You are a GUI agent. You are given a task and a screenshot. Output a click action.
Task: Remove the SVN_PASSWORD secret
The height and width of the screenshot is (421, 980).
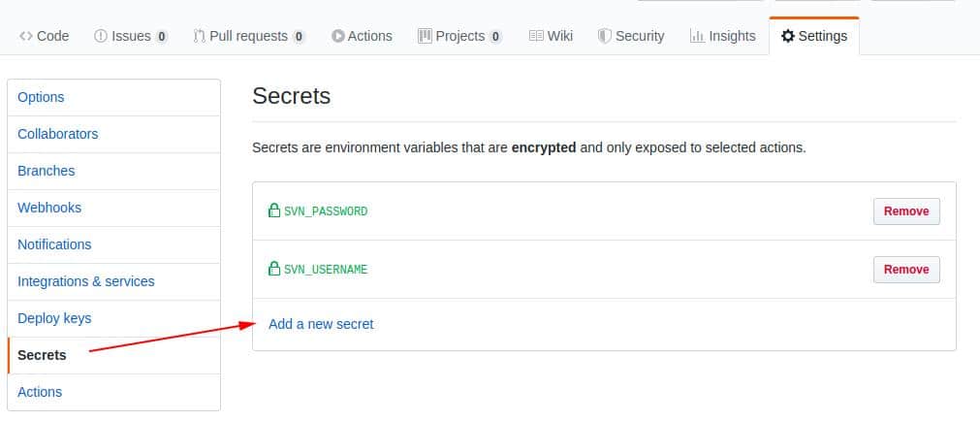coord(906,211)
